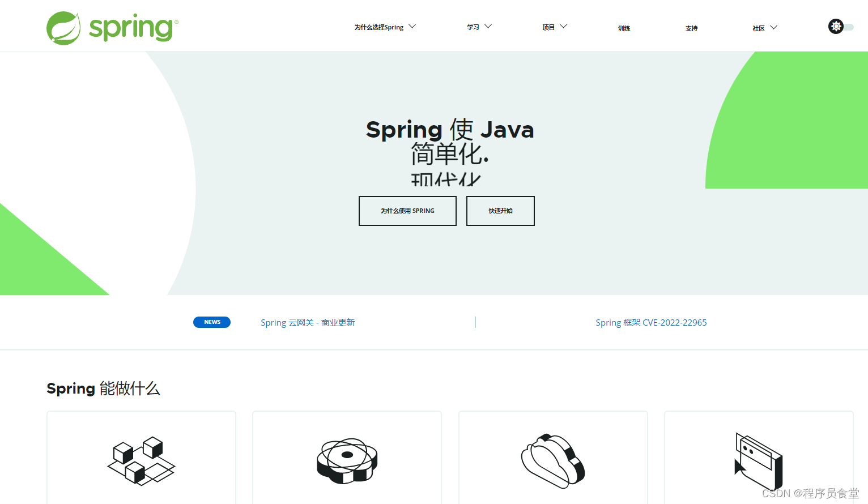Viewport: 868px width, 504px height.
Task: Select the web apps browser icon card
Action: pyautogui.click(x=759, y=458)
